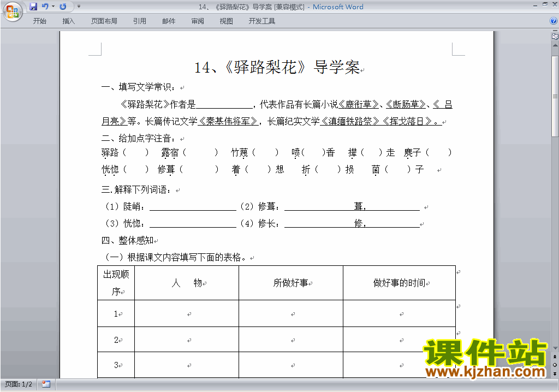Click heading 四、整体感知
Viewport: 559px width, 392px height.
click(x=128, y=240)
